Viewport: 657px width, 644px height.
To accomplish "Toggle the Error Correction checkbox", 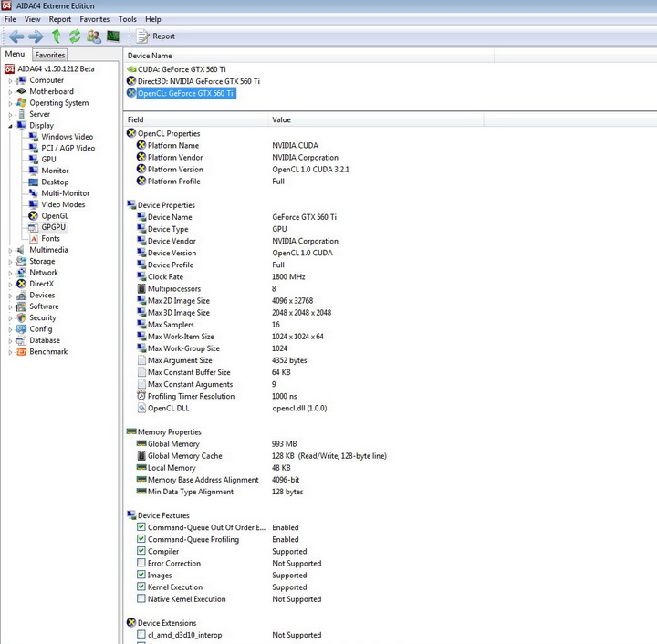I will point(141,563).
